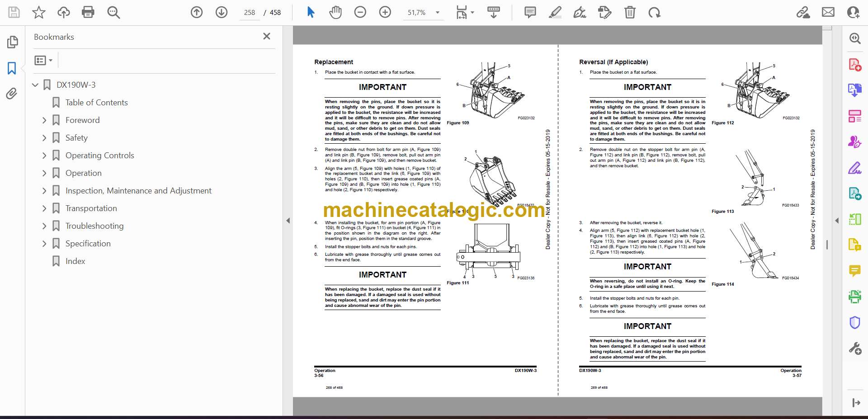Open the Find text magnifier tool
Viewport: 868px width, 419px height.
click(x=113, y=12)
